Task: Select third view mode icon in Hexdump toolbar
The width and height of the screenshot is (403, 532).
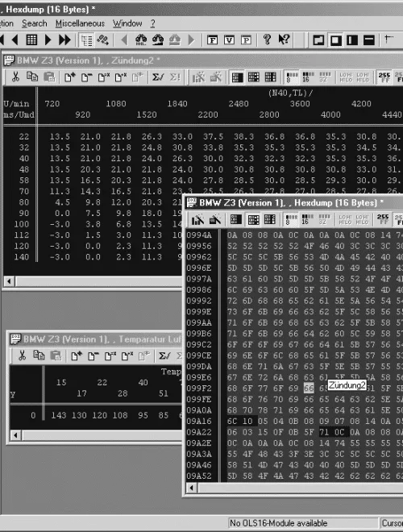Action: pos(270,219)
